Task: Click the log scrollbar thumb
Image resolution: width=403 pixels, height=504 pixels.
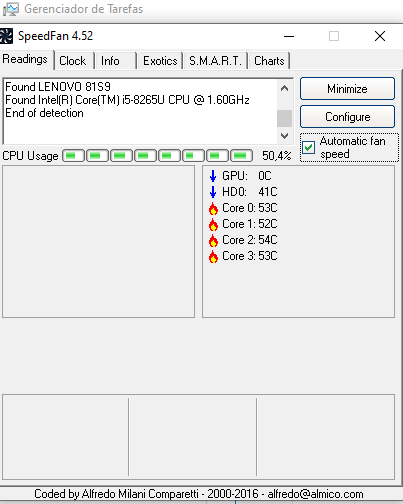Action: [x=284, y=118]
